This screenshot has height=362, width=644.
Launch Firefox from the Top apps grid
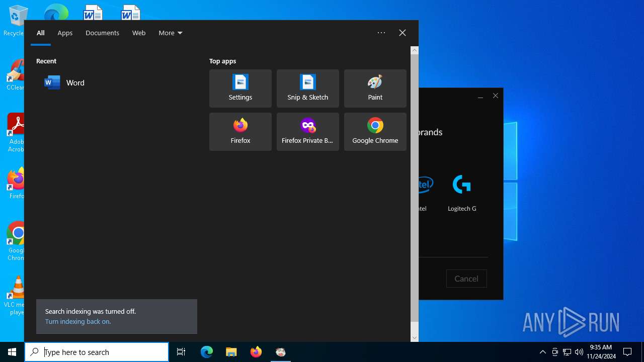240,132
